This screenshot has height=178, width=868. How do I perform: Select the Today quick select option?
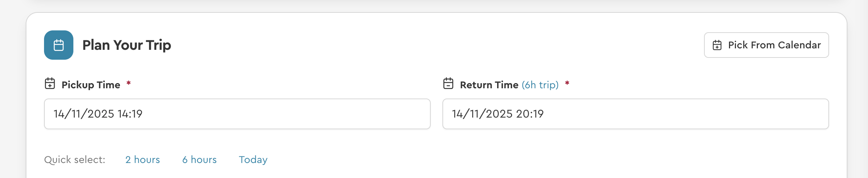tap(253, 160)
